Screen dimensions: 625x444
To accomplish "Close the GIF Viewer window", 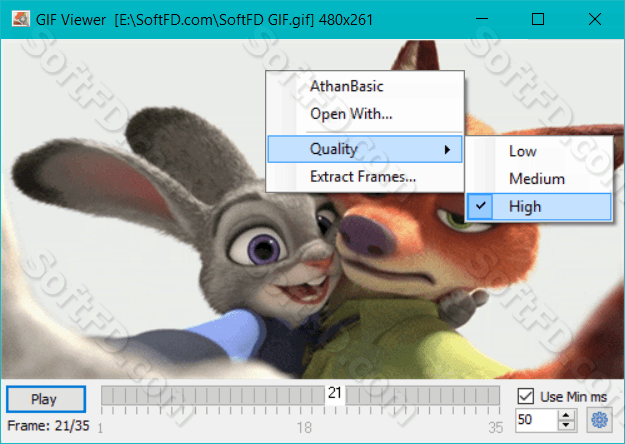I will (x=595, y=19).
